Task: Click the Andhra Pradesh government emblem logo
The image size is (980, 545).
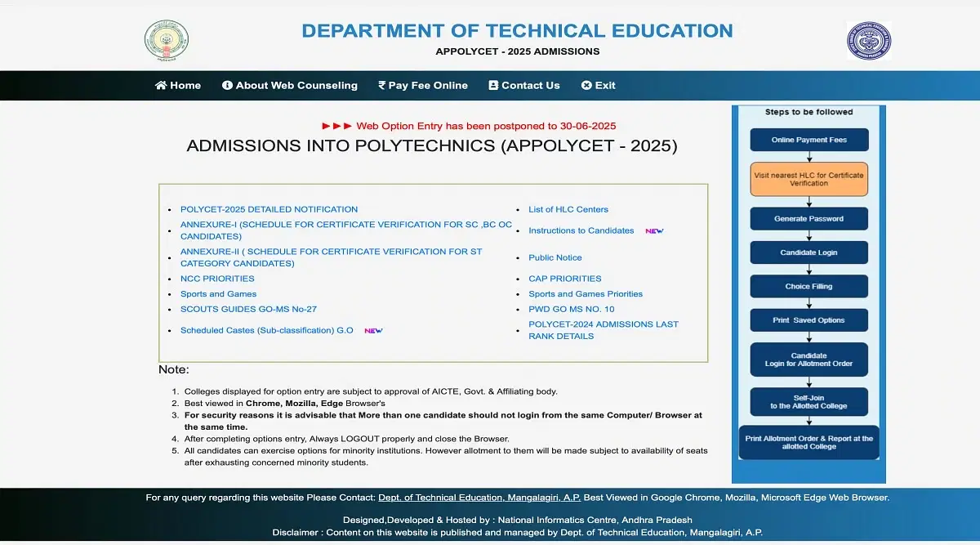Action: (167, 41)
